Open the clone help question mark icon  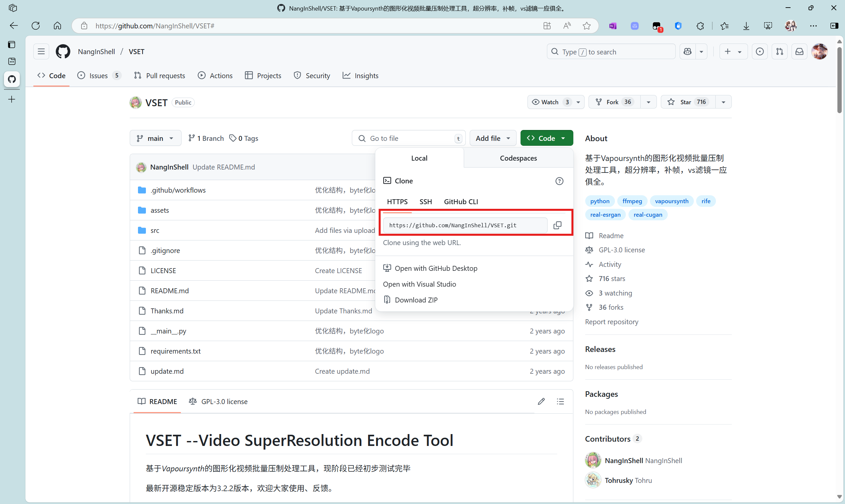(559, 181)
